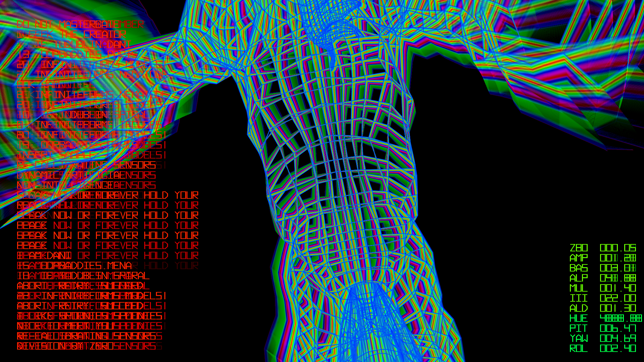Click the AMP parameter label
The height and width of the screenshot is (362, 644).
(579, 258)
